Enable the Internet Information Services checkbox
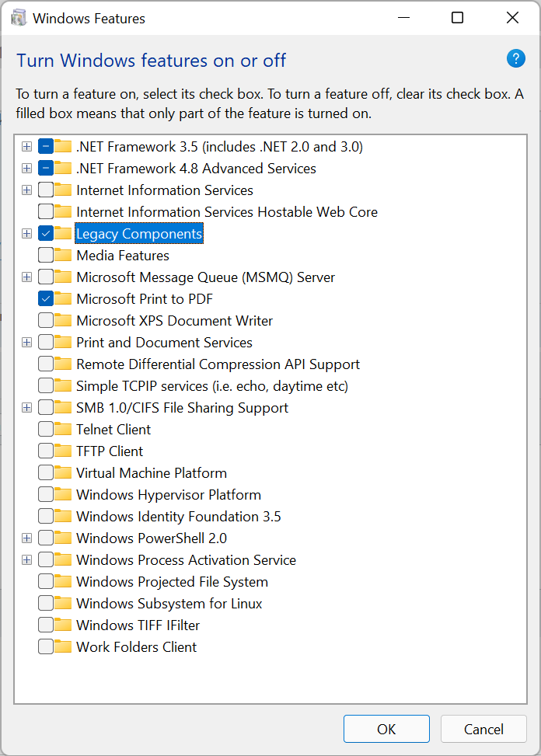 [x=46, y=190]
